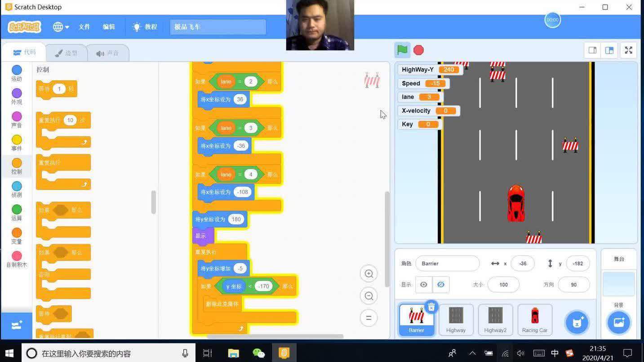Viewport: 644px width, 362px height.
Task: Show the Barrier sprite using the eye toggle
Action: click(x=423, y=284)
